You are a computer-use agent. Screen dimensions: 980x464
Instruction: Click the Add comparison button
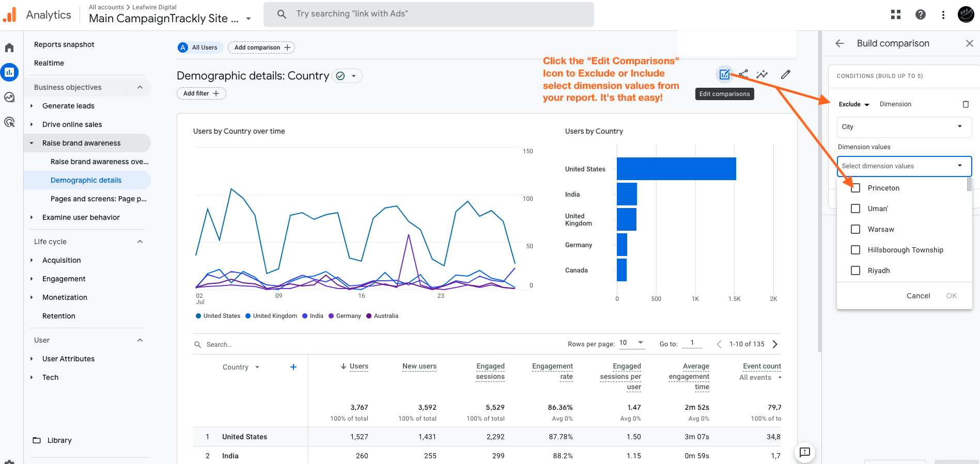click(x=261, y=47)
